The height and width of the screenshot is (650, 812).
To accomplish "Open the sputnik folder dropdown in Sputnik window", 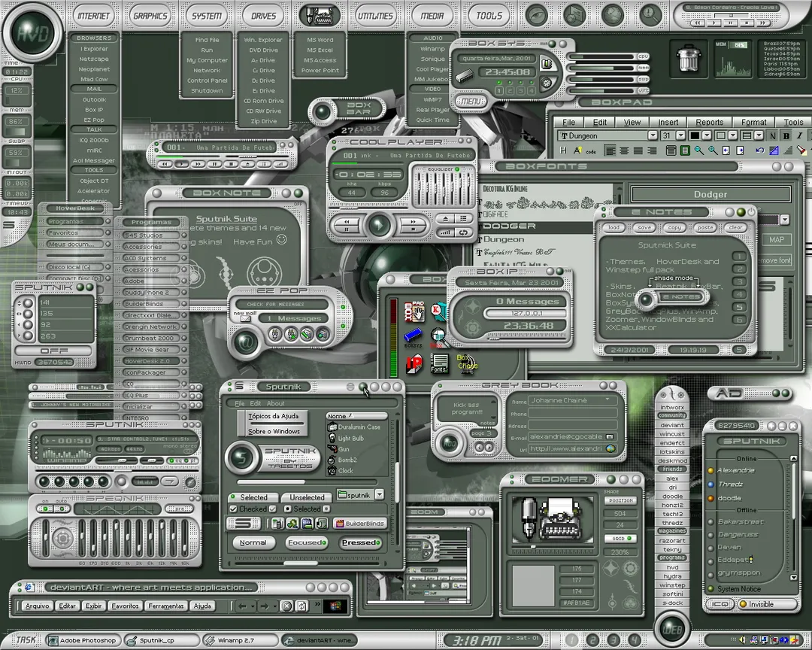I will click(x=380, y=495).
